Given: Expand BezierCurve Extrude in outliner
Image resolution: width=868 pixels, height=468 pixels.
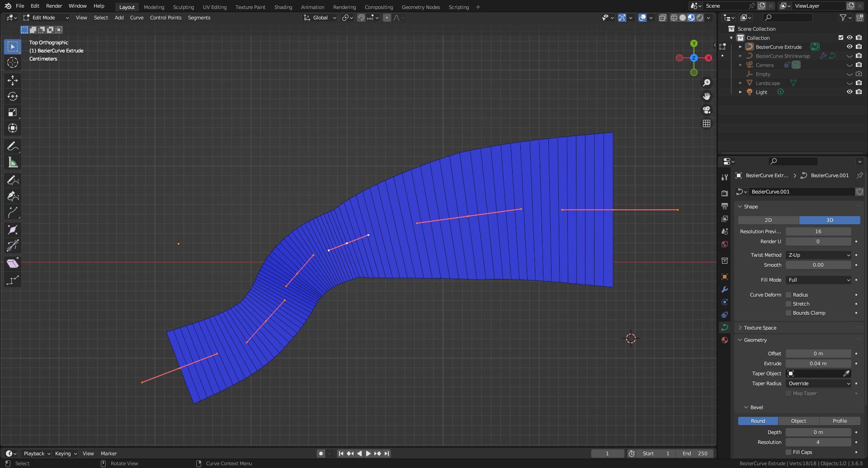Looking at the screenshot, I should point(741,47).
